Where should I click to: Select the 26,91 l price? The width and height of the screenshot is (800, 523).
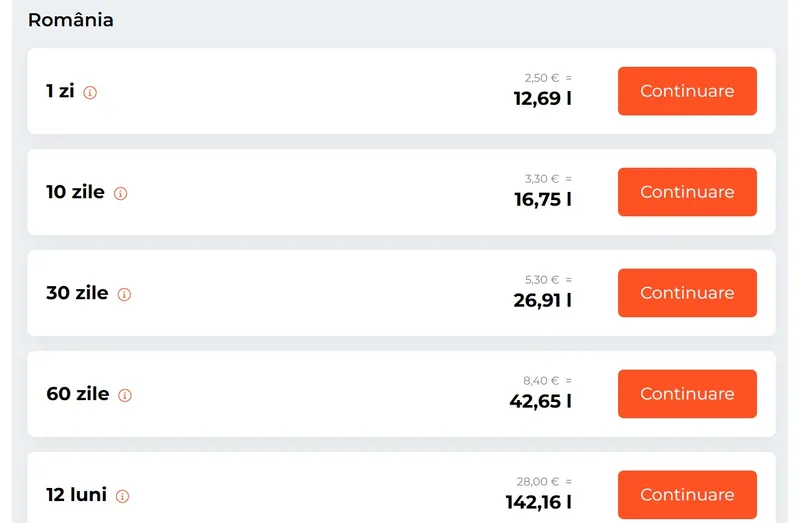(x=543, y=301)
